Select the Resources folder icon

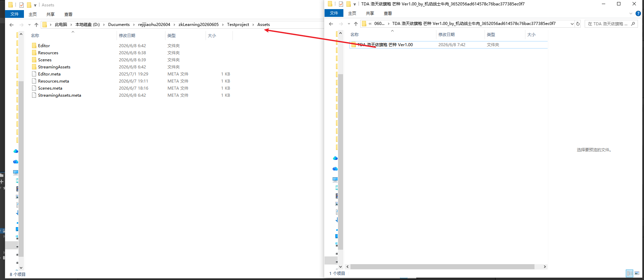pyautogui.click(x=34, y=53)
